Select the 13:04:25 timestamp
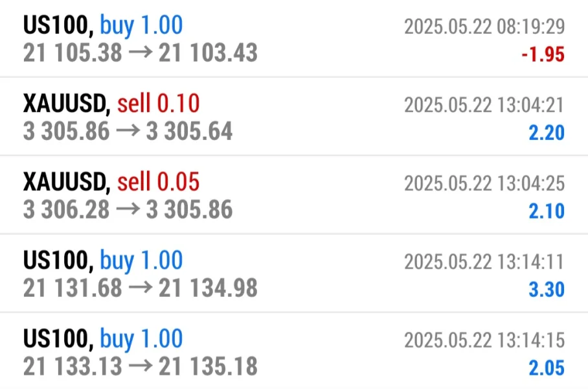The image size is (588, 389). (x=484, y=183)
